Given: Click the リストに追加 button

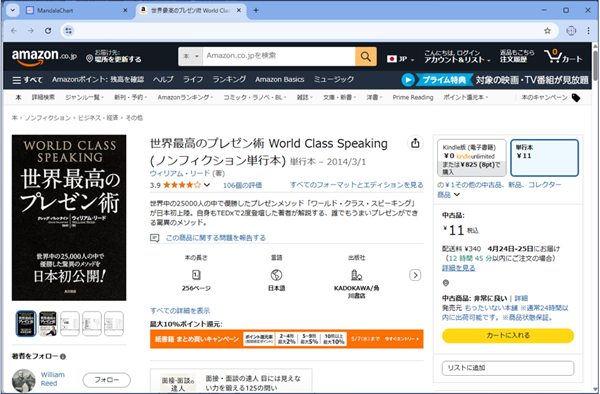Looking at the screenshot, I should pos(508,368).
